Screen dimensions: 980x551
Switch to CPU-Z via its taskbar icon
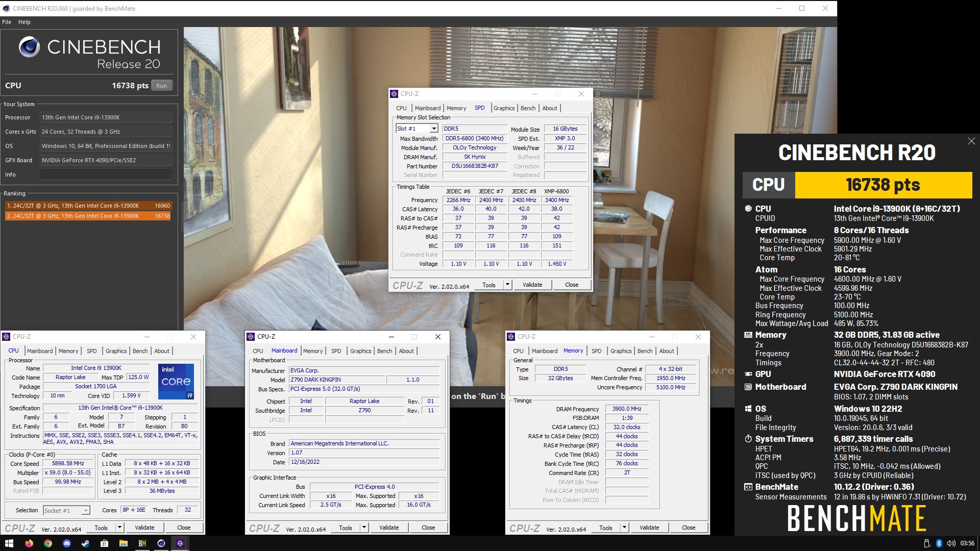point(180,543)
